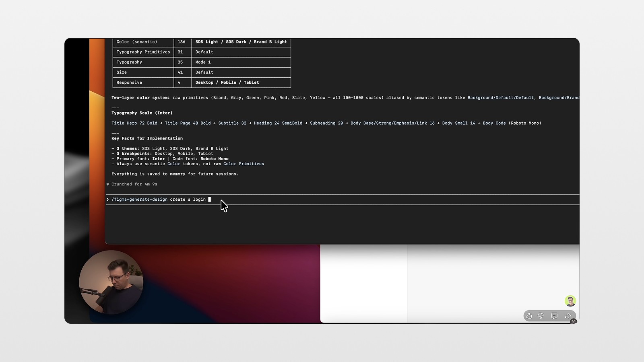Click the "Primary font: Inter" bullet line
Image resolution: width=644 pixels, height=362 pixels.
pyautogui.click(x=170, y=159)
